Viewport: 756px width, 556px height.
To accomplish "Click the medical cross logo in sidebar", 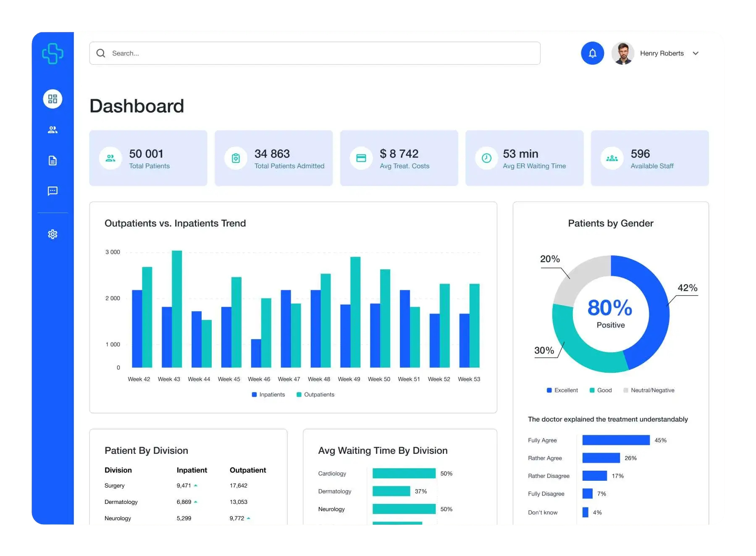I will click(x=52, y=53).
